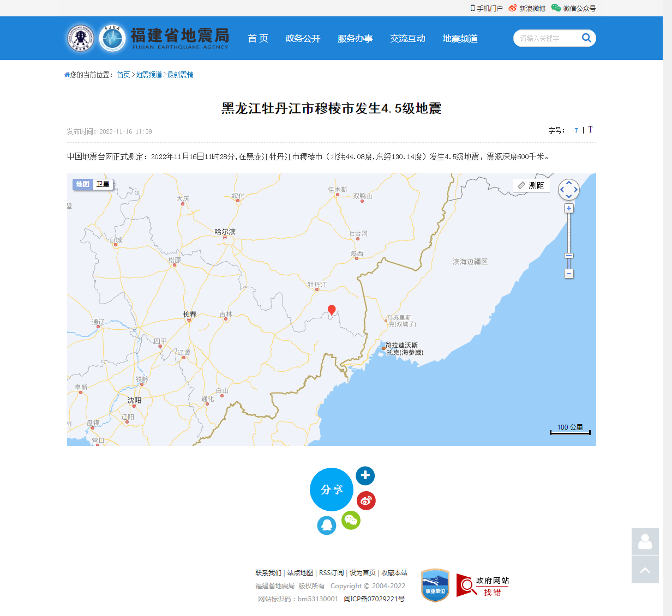Click the back-to-top arrow button
Screen dimensions: 672x616
tap(645, 570)
